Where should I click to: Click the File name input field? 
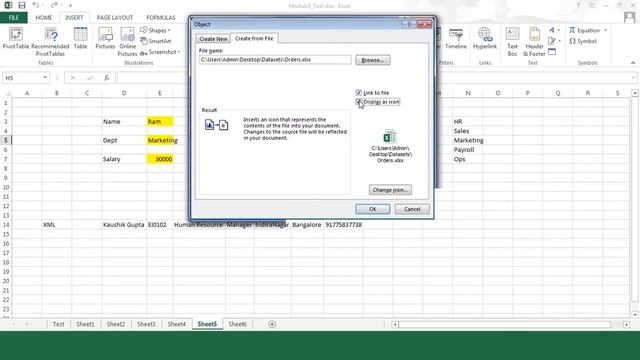point(275,60)
